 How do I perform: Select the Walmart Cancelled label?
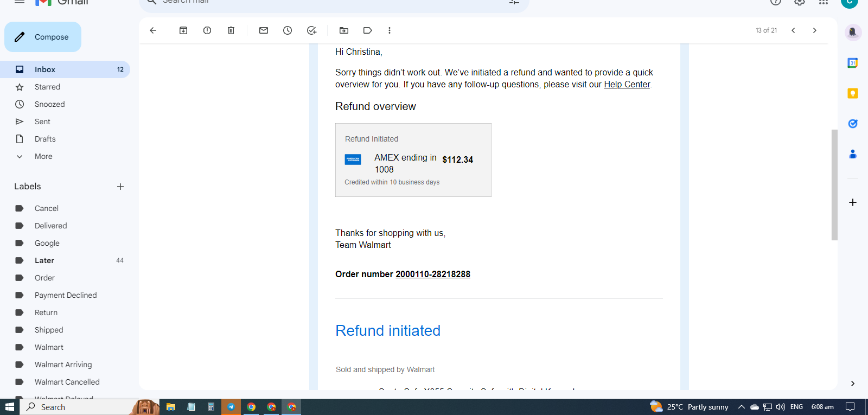point(65,382)
